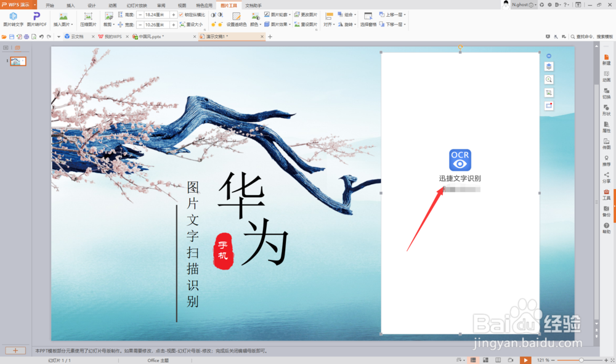Open the 新建 panel in right sidebar
The width and height of the screenshot is (616, 364).
point(607,60)
